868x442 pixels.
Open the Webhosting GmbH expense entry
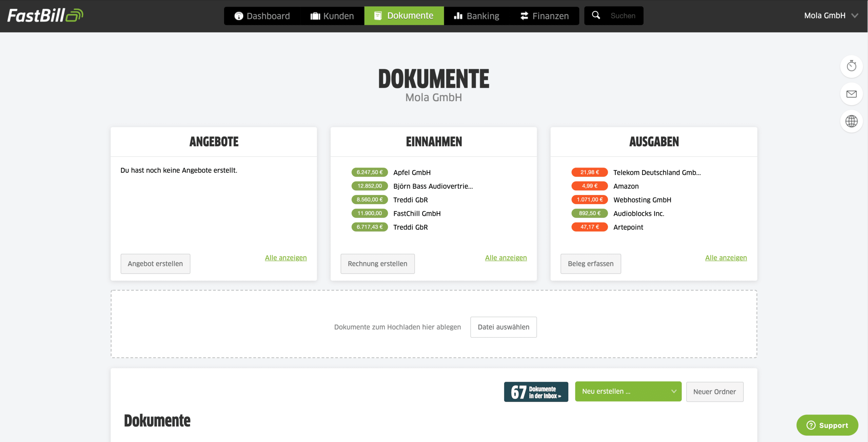pos(642,200)
